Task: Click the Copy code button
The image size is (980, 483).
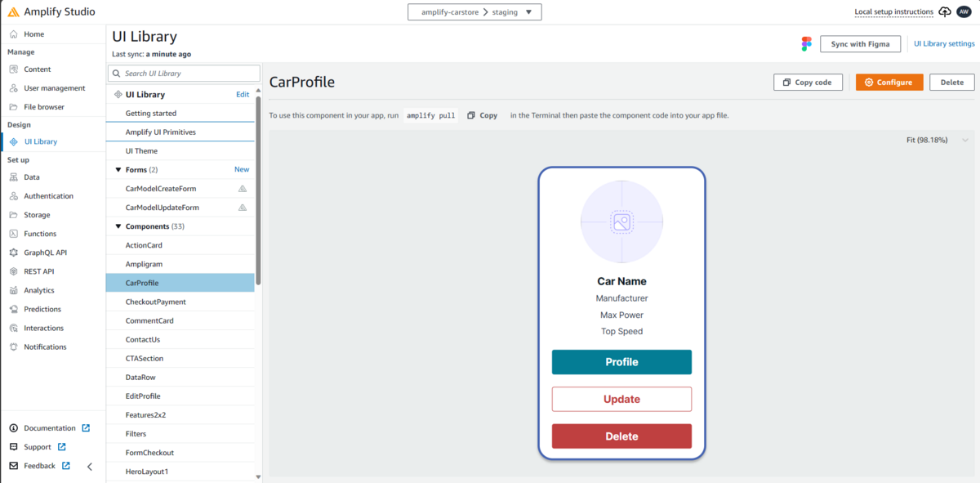Action: pos(807,83)
